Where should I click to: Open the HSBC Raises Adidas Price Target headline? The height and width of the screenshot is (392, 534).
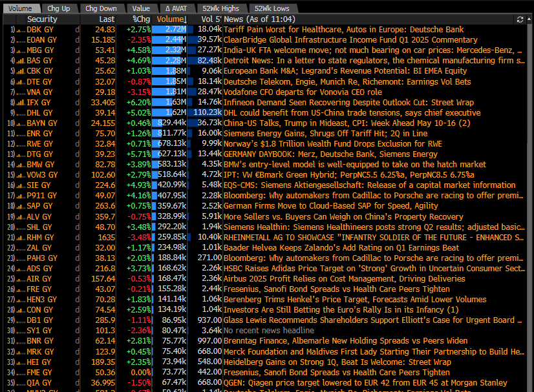tap(374, 269)
